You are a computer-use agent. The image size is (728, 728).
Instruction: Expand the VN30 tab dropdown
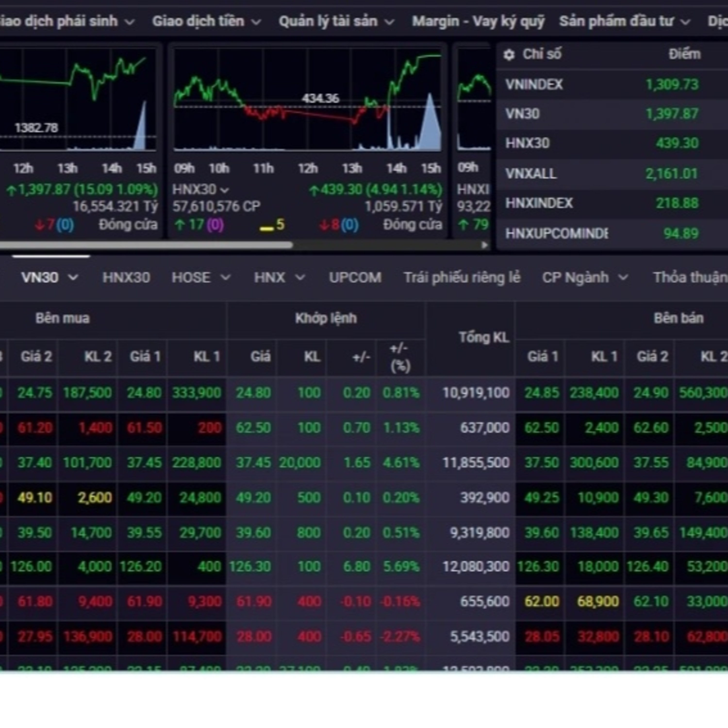point(73,278)
